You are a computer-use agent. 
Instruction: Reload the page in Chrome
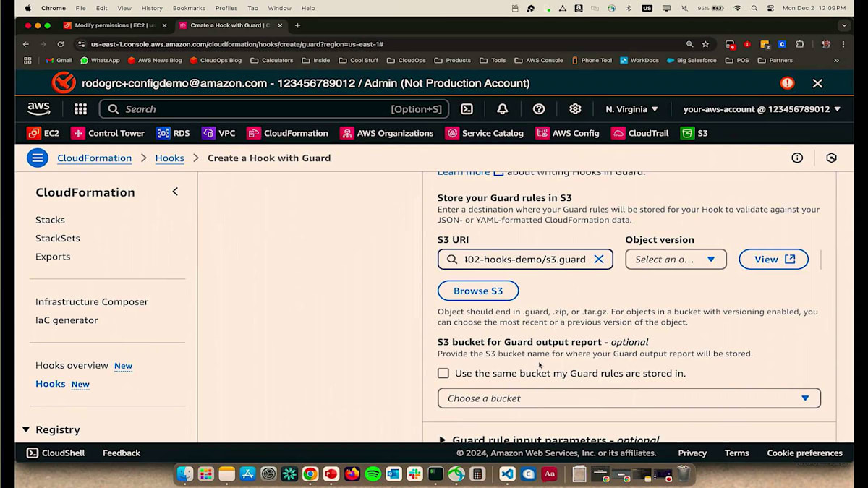(61, 44)
